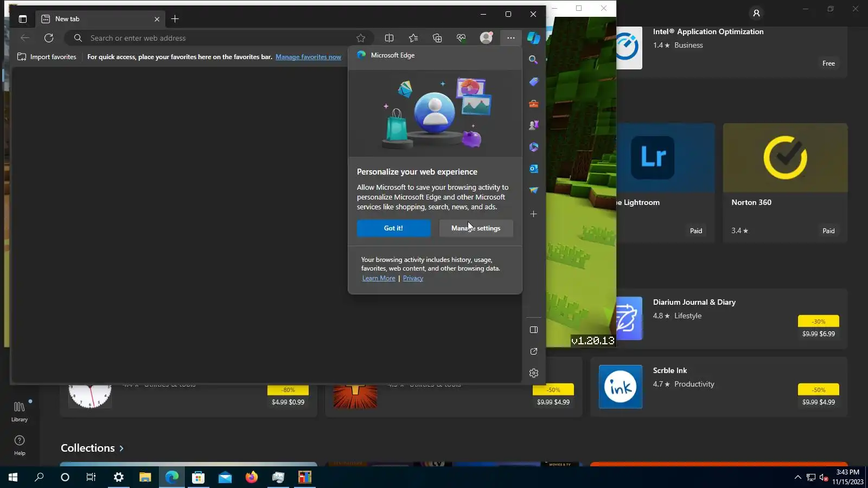Open Edge tab actions menu
The height and width of the screenshot is (488, 868).
(x=23, y=19)
